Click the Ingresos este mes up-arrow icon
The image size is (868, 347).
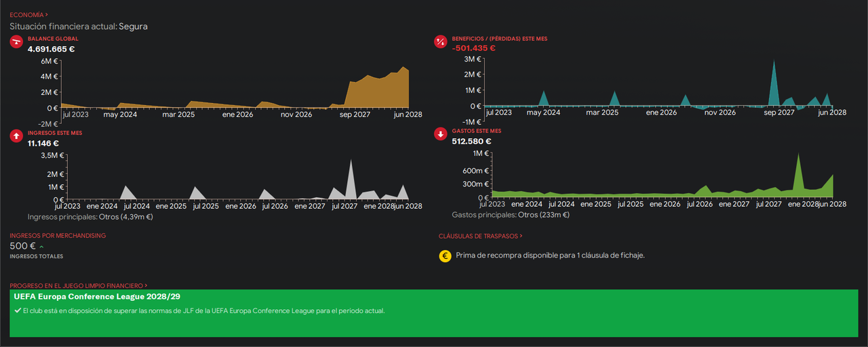point(16,136)
